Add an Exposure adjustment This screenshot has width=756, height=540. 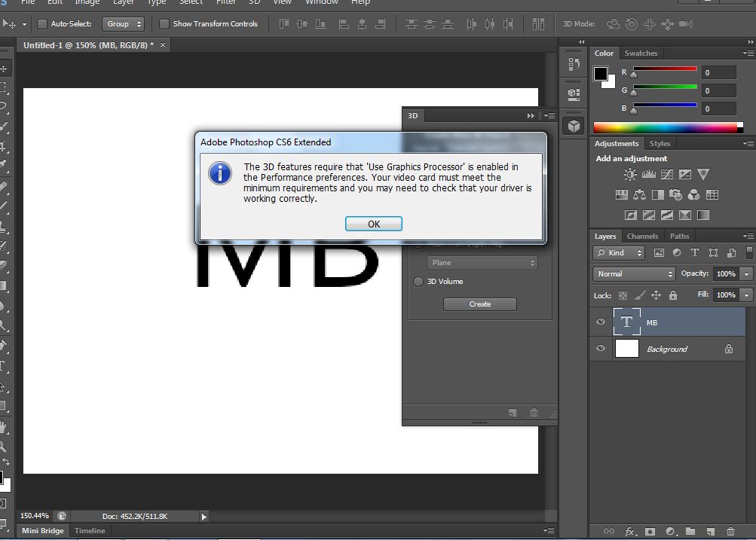[685, 175]
